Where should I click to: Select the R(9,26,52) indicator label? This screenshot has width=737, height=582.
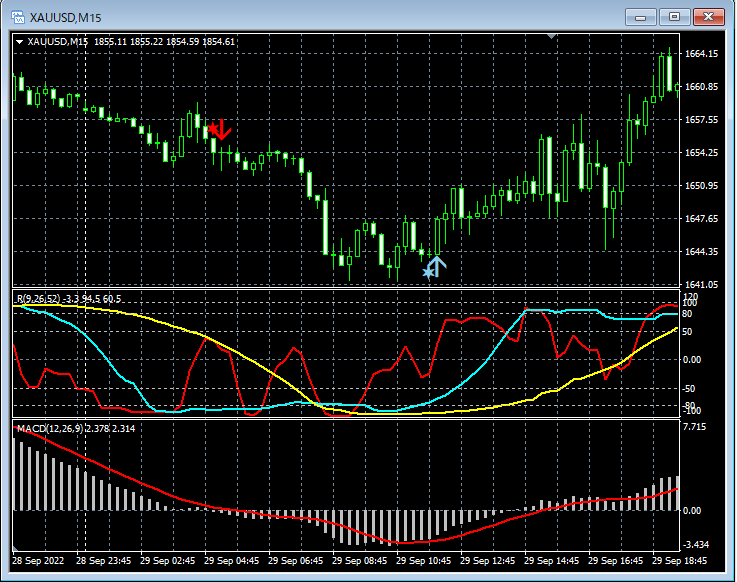click(69, 299)
